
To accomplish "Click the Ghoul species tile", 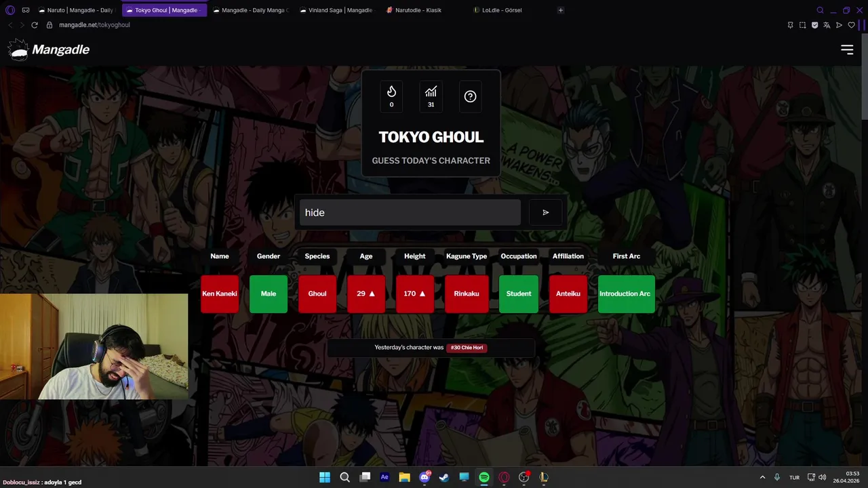I will click(317, 293).
